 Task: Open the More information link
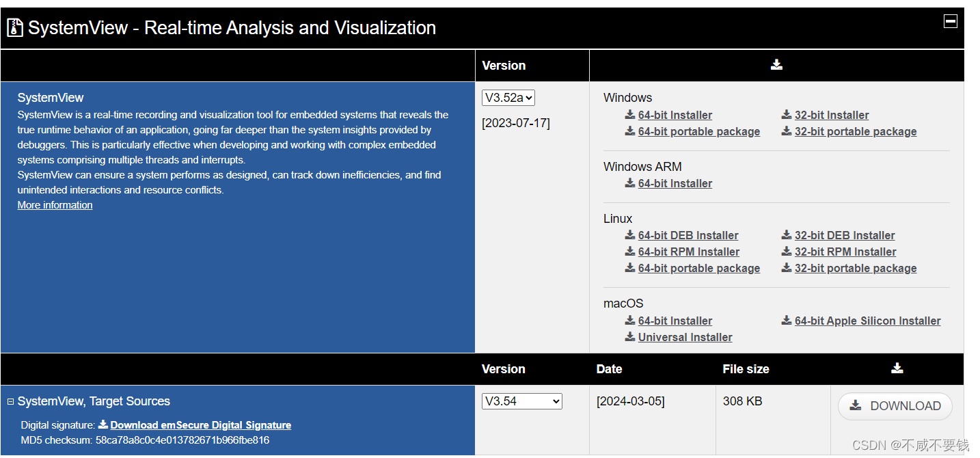pos(55,205)
